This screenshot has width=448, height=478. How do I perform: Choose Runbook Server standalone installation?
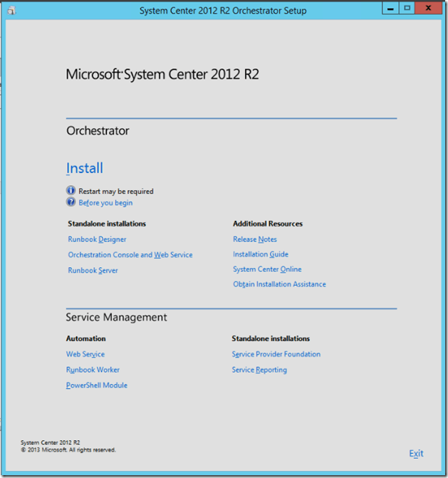[x=93, y=271]
